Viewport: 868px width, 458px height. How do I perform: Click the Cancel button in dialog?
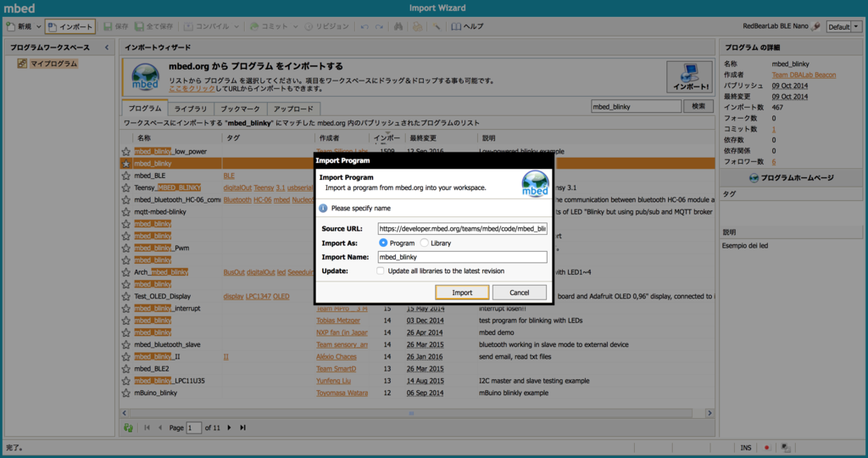pyautogui.click(x=520, y=293)
